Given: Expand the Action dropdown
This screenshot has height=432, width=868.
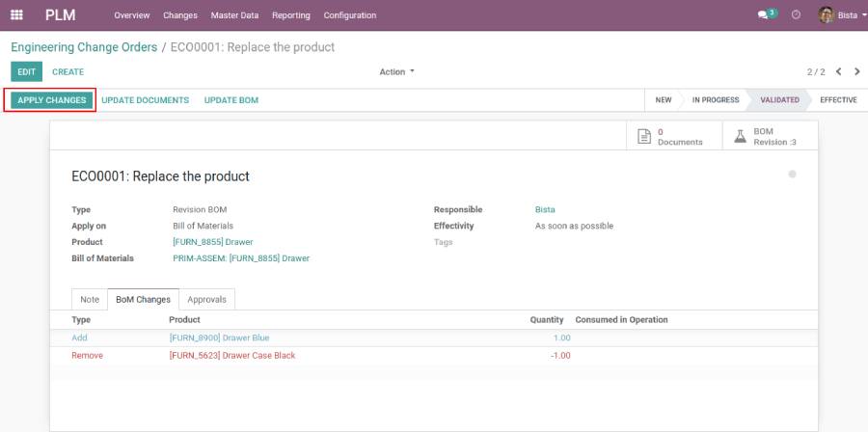Looking at the screenshot, I should tap(396, 72).
